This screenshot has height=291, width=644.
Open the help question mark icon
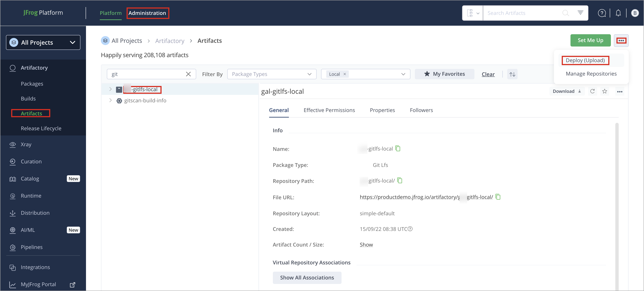602,13
